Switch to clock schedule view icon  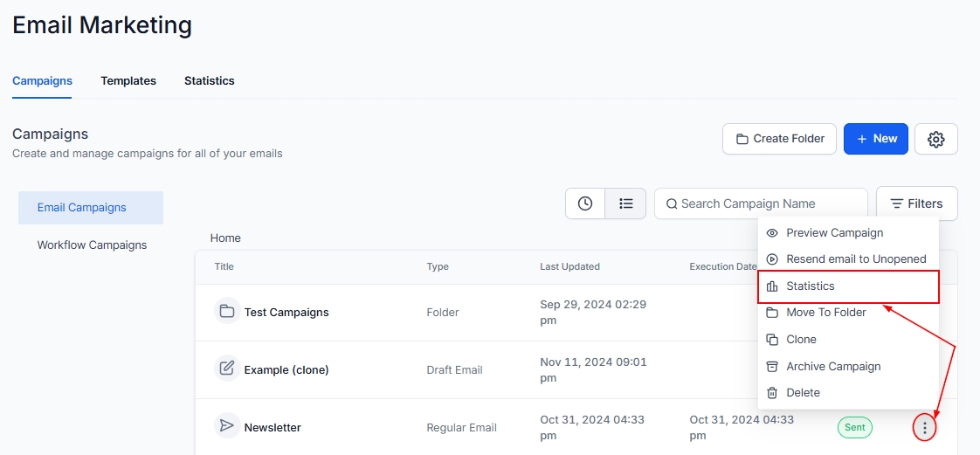click(x=585, y=203)
